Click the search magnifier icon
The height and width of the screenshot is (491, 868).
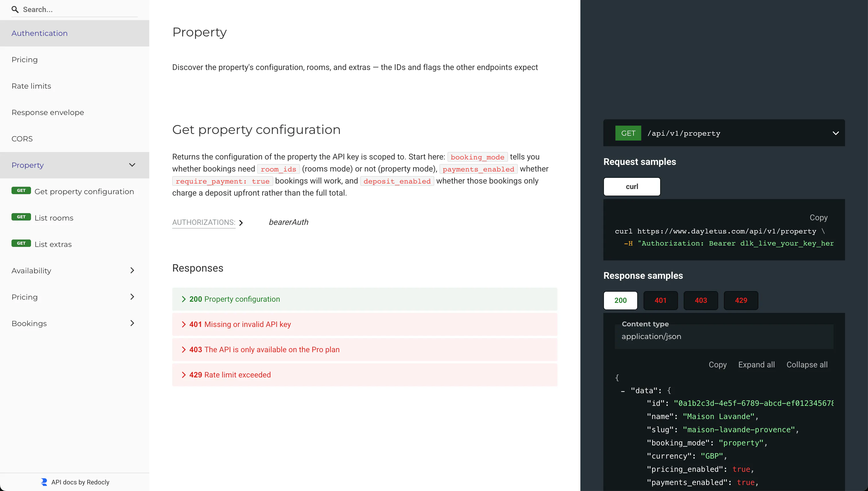[15, 9]
